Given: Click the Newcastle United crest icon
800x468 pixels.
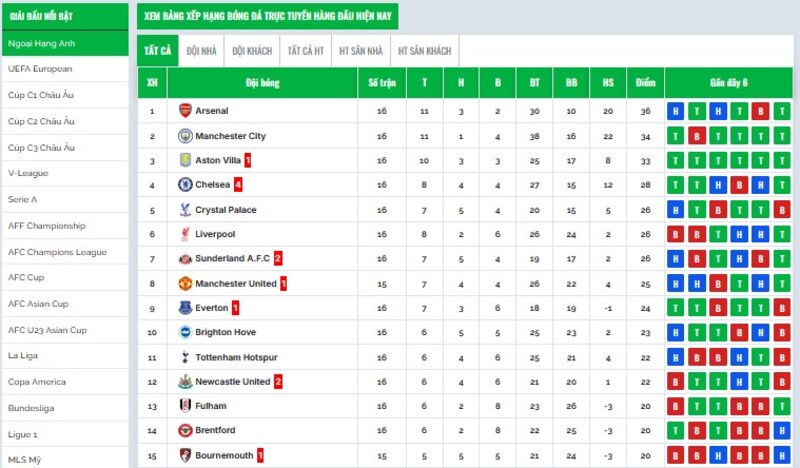Looking at the screenshot, I should [x=185, y=381].
